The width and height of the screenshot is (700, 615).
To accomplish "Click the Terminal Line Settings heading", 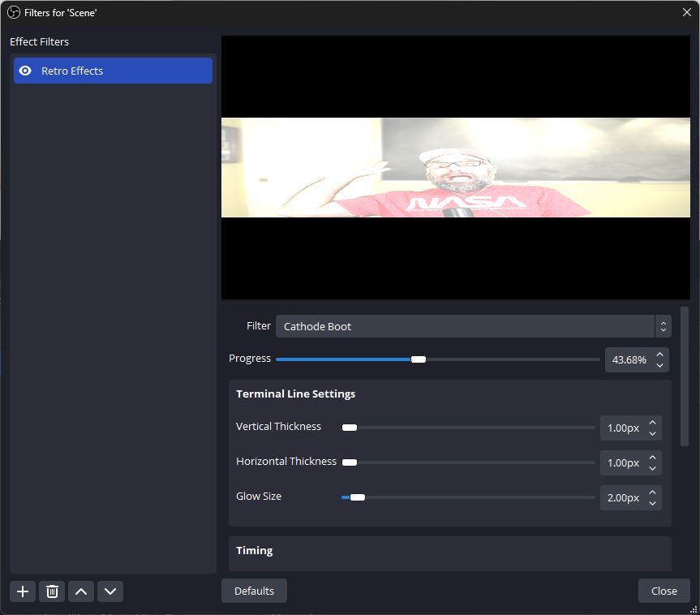I will point(295,394).
